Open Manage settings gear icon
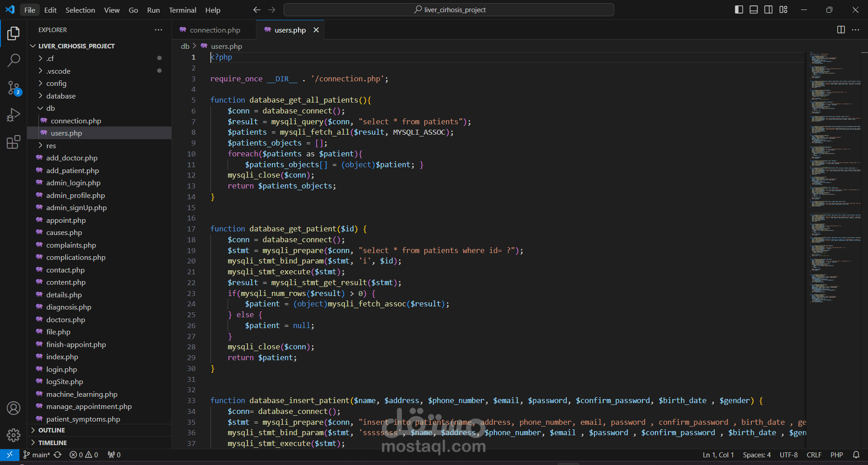The image size is (868, 465). coord(14,435)
